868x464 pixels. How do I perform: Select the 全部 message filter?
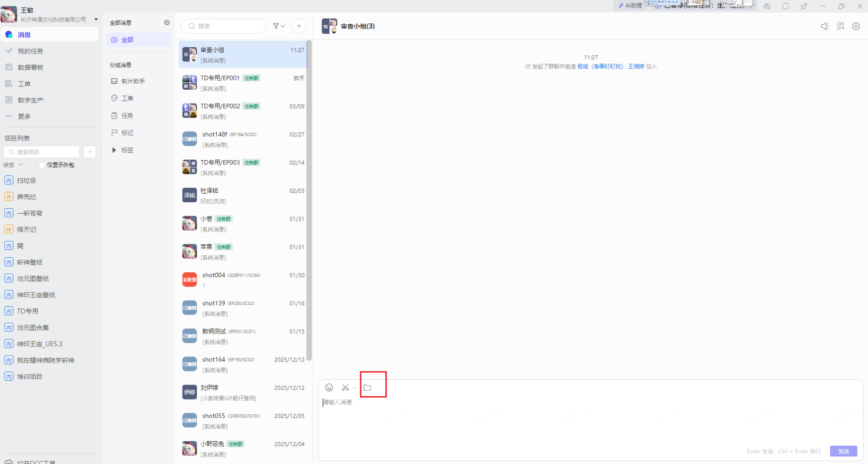[x=139, y=40]
